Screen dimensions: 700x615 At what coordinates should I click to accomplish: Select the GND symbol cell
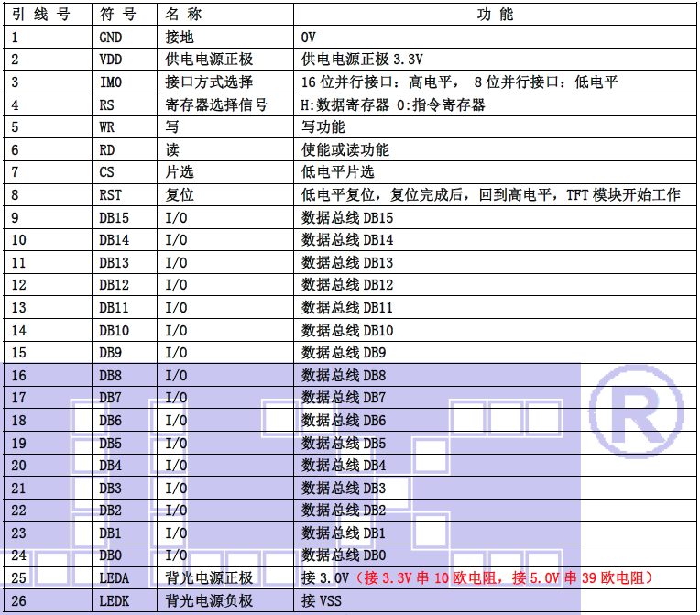tap(110, 38)
